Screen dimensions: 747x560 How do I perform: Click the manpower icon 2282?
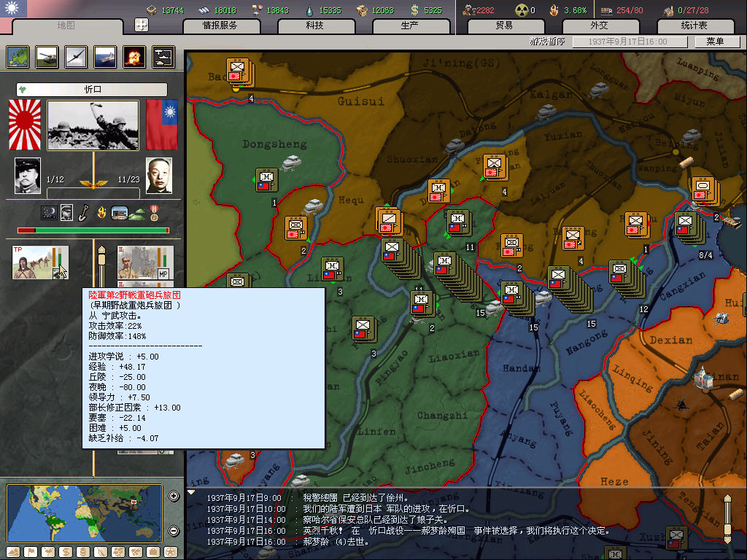click(x=468, y=10)
